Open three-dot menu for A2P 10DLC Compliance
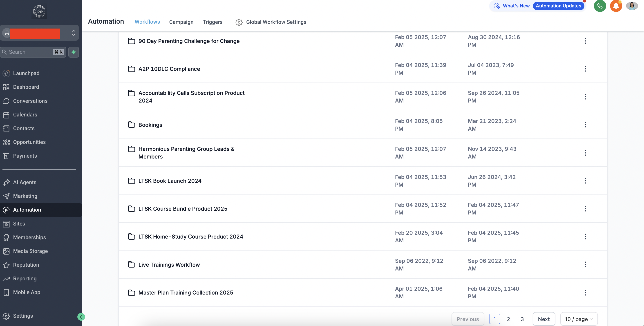Screen dimensions: 644x326 tap(585, 69)
